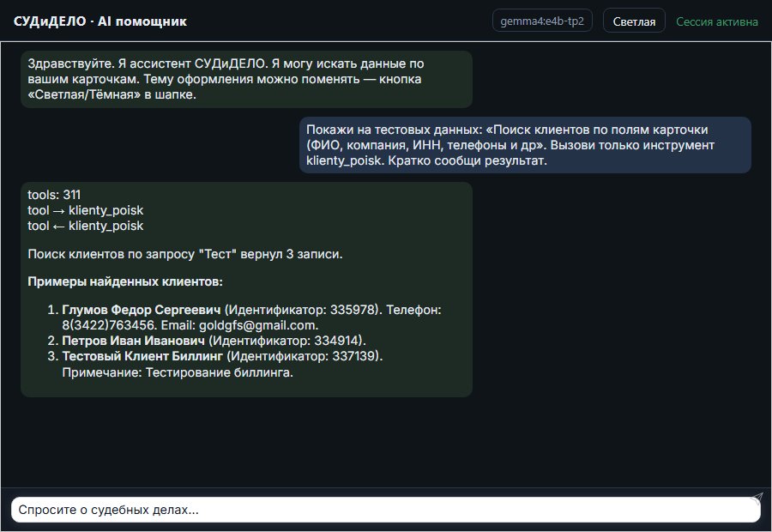Click the Тестирование биллинга note text

(x=219, y=372)
